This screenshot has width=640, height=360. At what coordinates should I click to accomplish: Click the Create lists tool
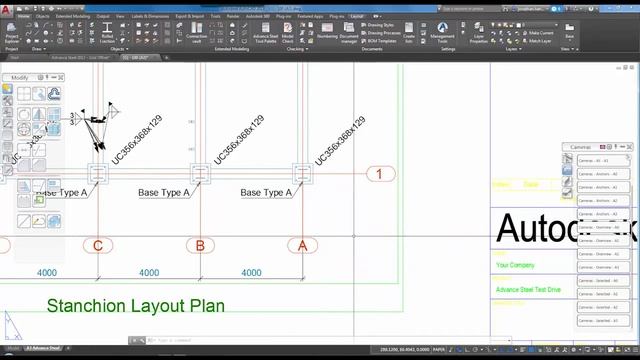click(409, 33)
